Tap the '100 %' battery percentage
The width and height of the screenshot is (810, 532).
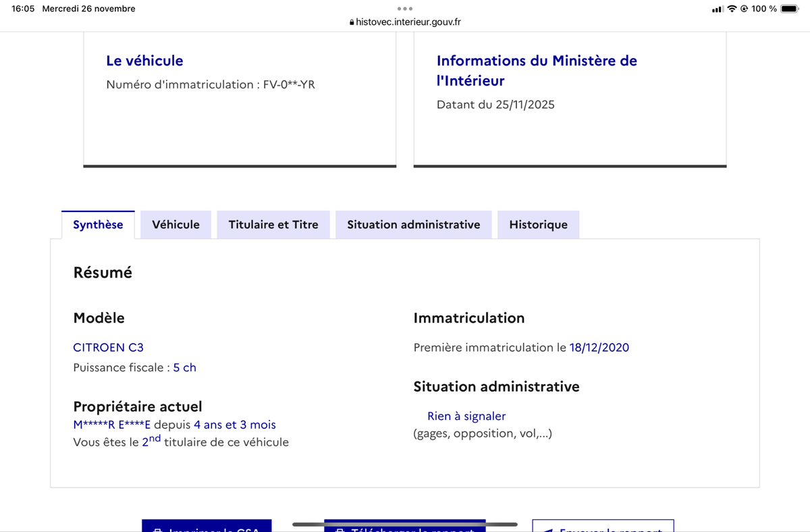tap(764, 9)
